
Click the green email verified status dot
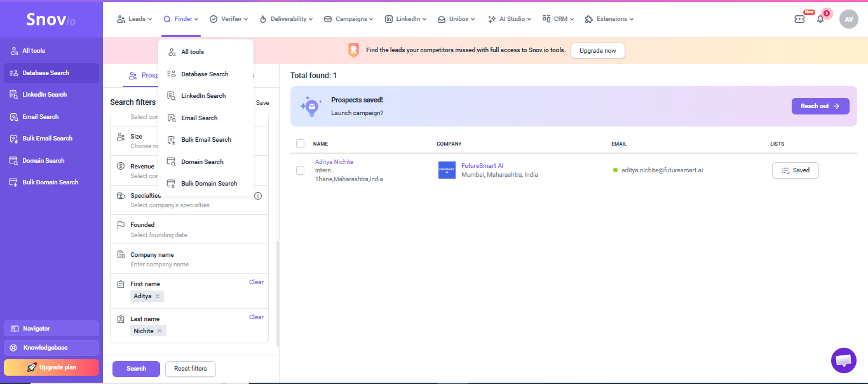pos(616,170)
